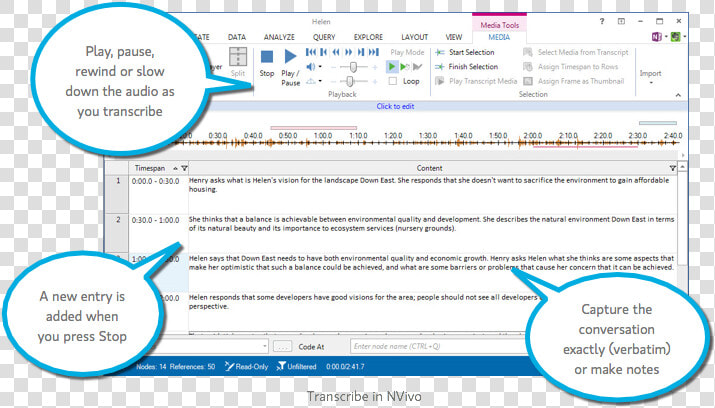Click Select Media from Transcript
This screenshot has width=715, height=408.
pos(576,52)
